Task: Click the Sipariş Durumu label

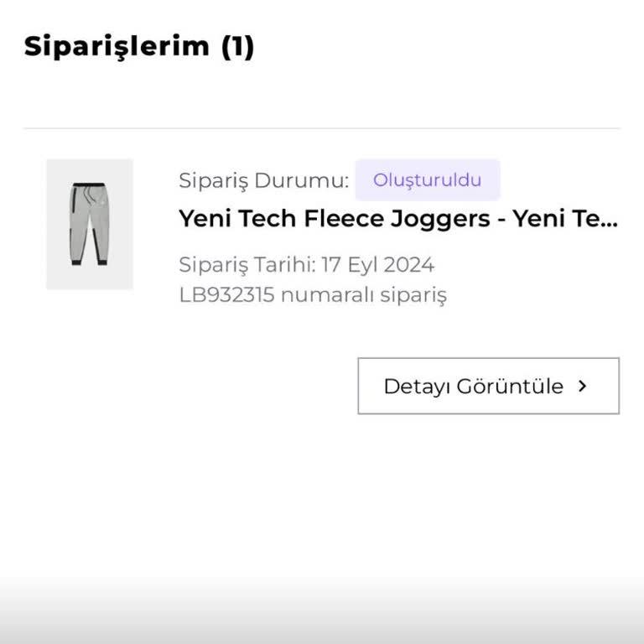Action: 263,180
